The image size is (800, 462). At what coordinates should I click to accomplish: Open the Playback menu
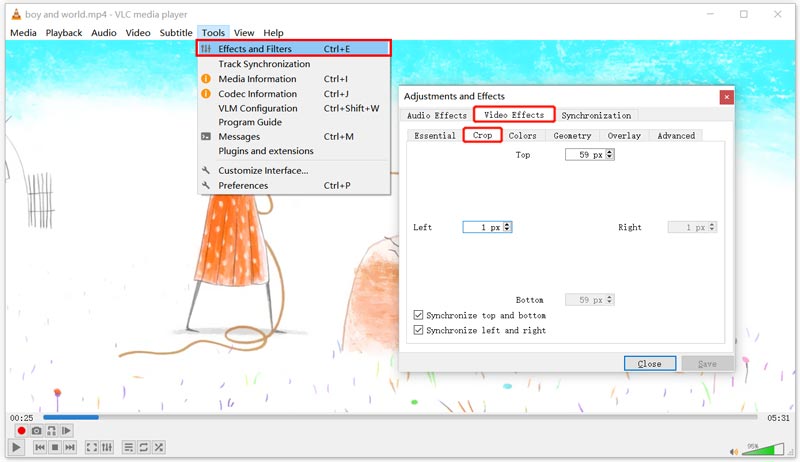click(64, 33)
